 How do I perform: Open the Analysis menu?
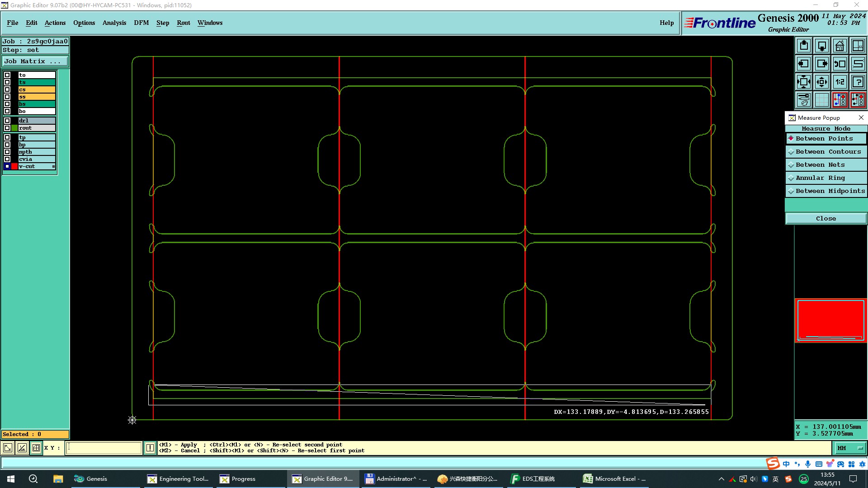tap(114, 23)
